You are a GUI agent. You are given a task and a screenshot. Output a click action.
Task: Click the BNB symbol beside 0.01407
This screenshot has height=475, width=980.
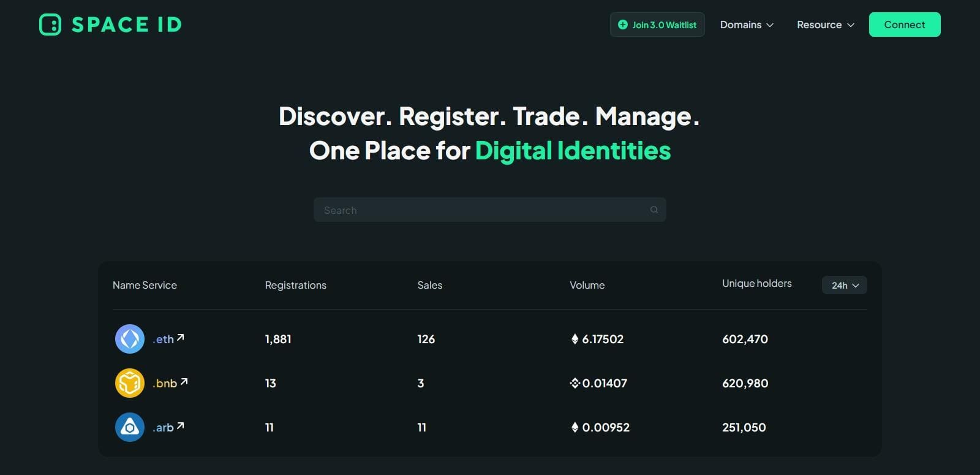tap(575, 383)
